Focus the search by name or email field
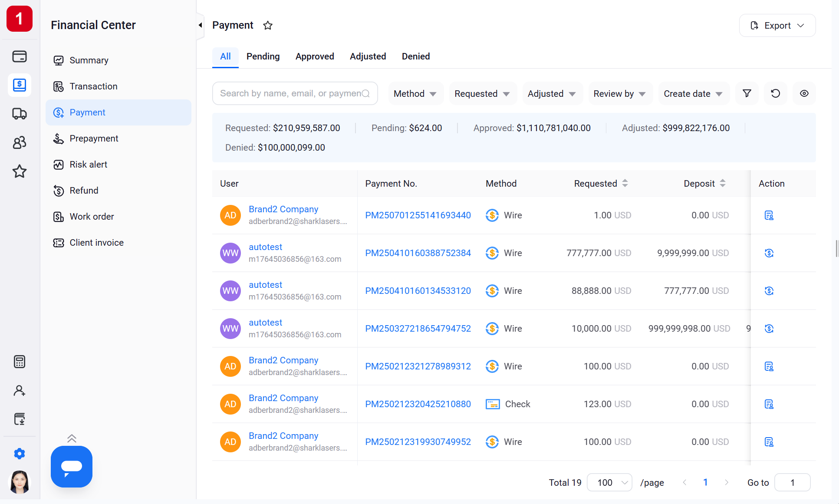 pos(295,93)
